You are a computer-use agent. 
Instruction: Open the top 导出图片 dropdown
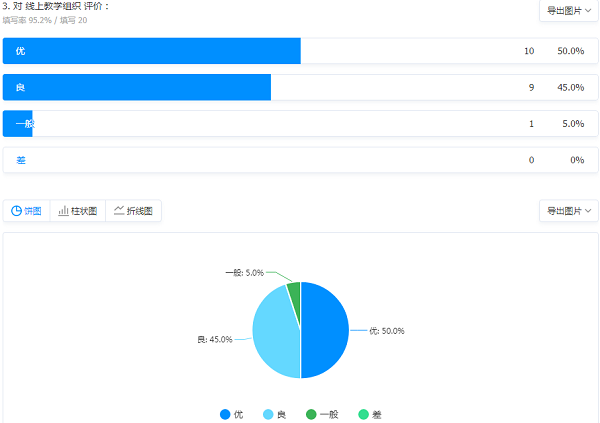click(568, 10)
